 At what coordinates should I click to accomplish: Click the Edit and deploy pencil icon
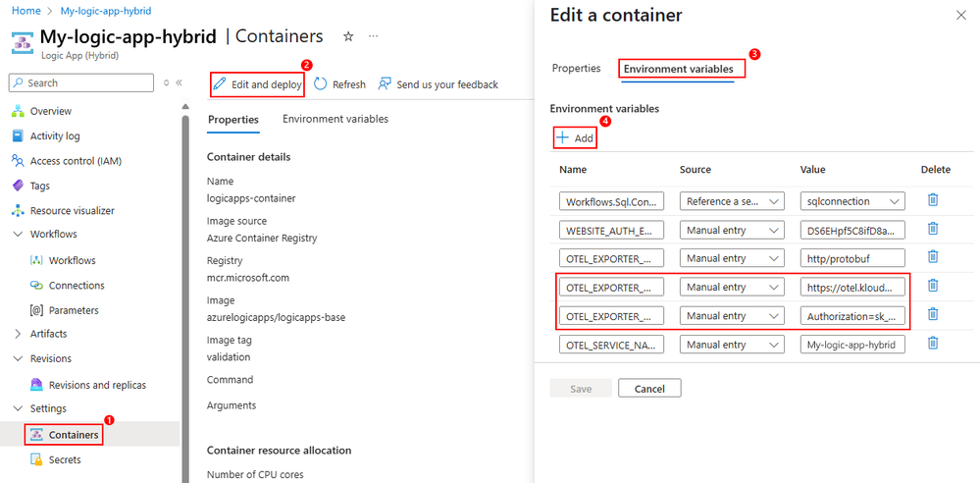[x=221, y=84]
